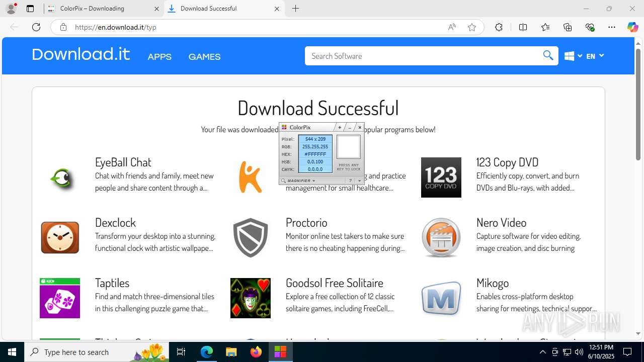The width and height of the screenshot is (644, 362).
Task: Click the HEX value #FFFFFF in ColorPix
Action: click(x=315, y=154)
